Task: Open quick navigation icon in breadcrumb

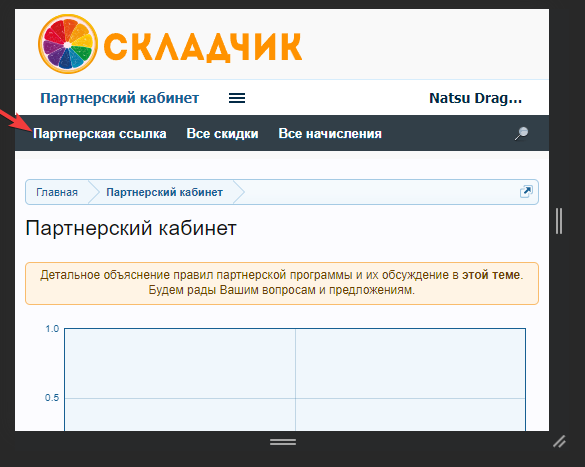Action: point(526,192)
